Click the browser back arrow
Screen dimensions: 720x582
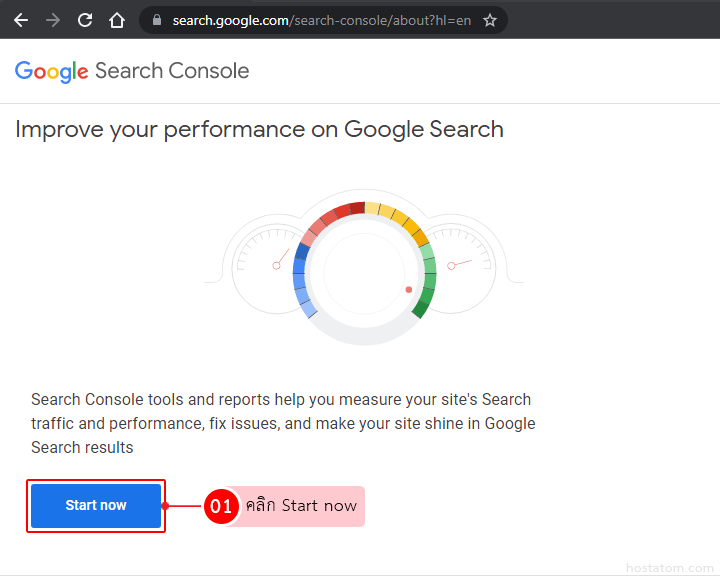(x=21, y=20)
